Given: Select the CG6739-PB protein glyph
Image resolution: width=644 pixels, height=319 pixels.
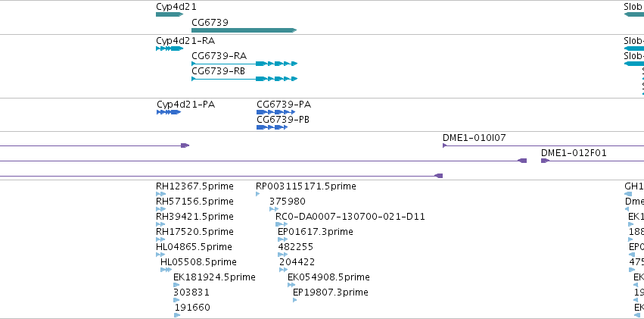Looking at the screenshot, I should coord(272,127).
